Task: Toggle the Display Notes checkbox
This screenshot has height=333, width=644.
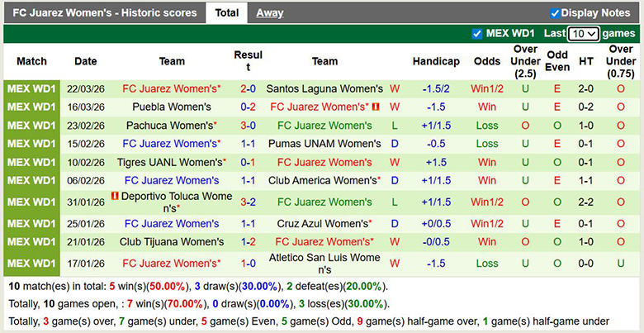Action: [x=555, y=13]
